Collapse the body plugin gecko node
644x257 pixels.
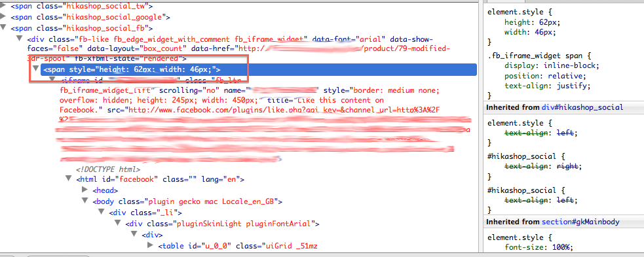pos(85,201)
